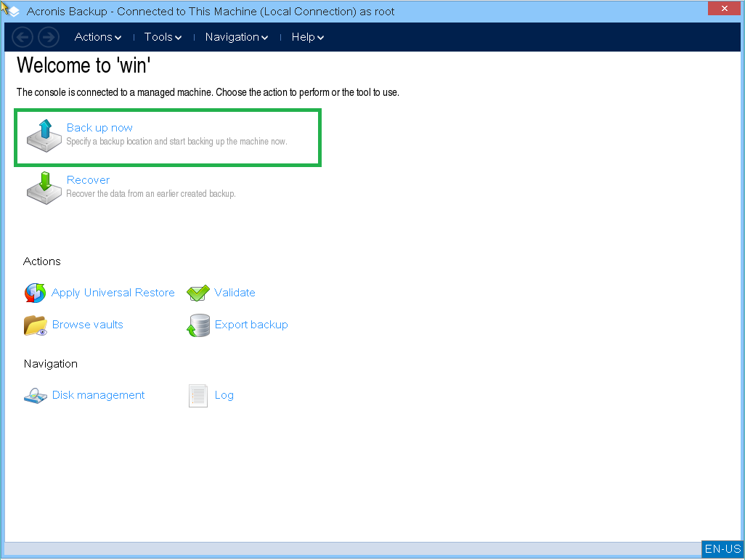This screenshot has height=560, width=745.
Task: Click the EN-US language indicator
Action: [722, 549]
